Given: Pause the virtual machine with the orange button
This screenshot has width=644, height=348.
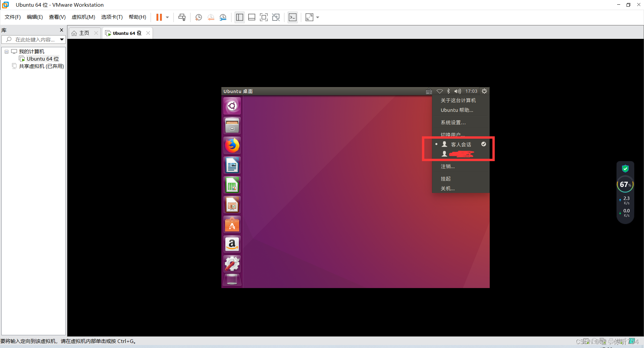Looking at the screenshot, I should click(159, 17).
